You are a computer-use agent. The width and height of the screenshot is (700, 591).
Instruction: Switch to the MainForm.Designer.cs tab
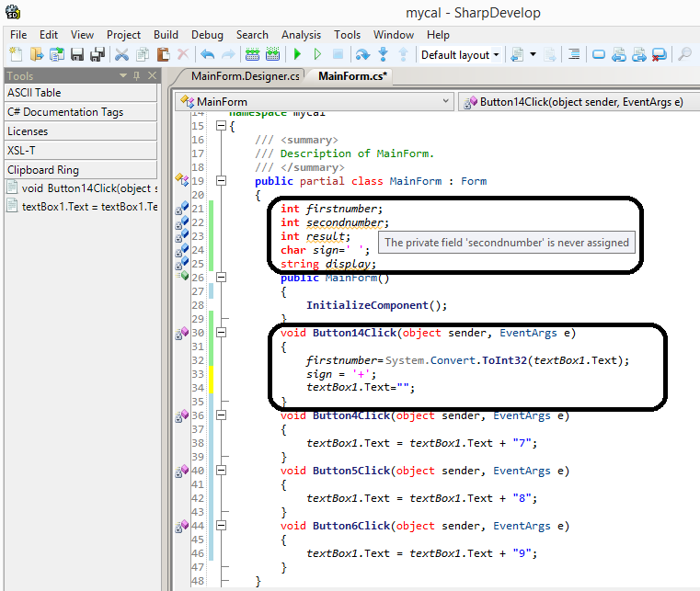pyautogui.click(x=245, y=75)
